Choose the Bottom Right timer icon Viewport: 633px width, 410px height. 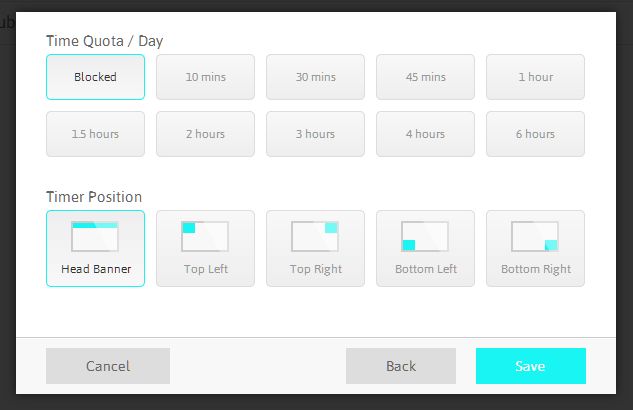point(535,236)
